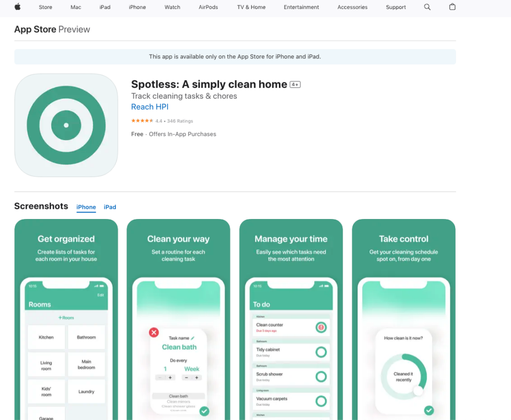511x420 pixels.
Task: Open the Get organized screenshot
Action: click(66, 319)
